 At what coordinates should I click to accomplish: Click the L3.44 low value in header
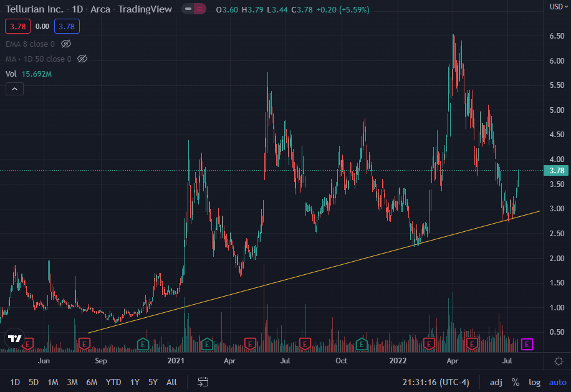[x=277, y=9]
